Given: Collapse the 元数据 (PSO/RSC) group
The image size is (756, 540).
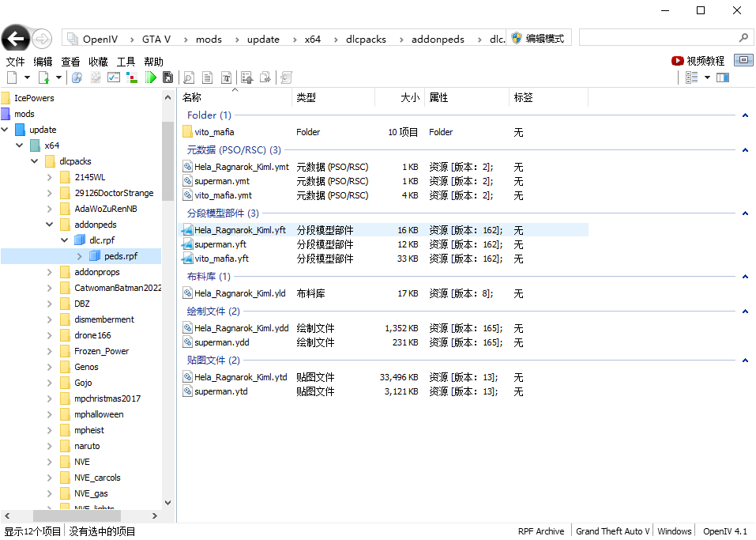Looking at the screenshot, I should [745, 150].
